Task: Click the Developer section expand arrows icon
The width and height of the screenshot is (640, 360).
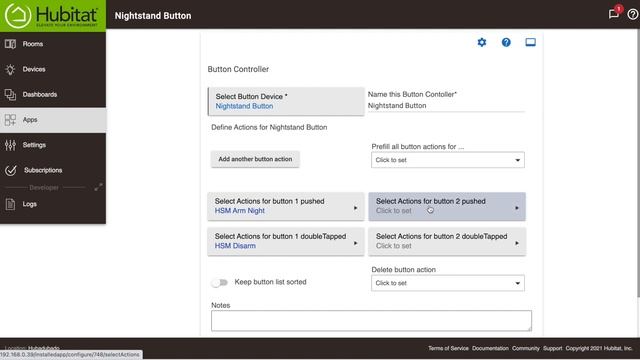Action: click(x=98, y=187)
